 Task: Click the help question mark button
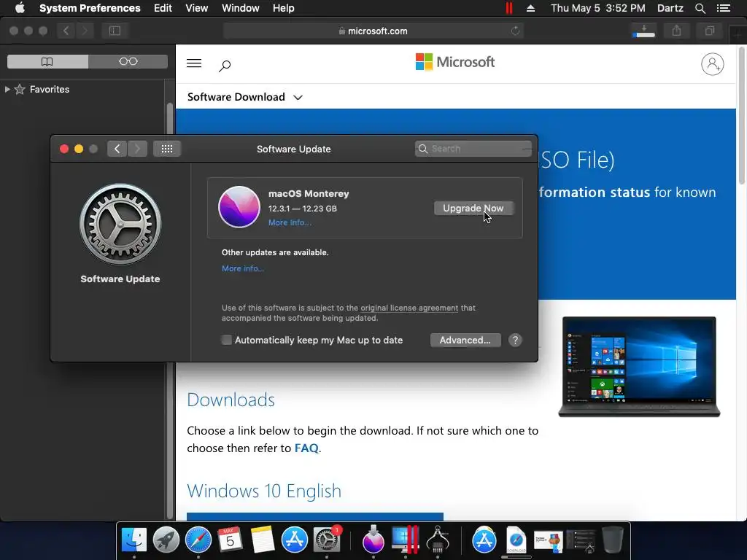pos(515,340)
